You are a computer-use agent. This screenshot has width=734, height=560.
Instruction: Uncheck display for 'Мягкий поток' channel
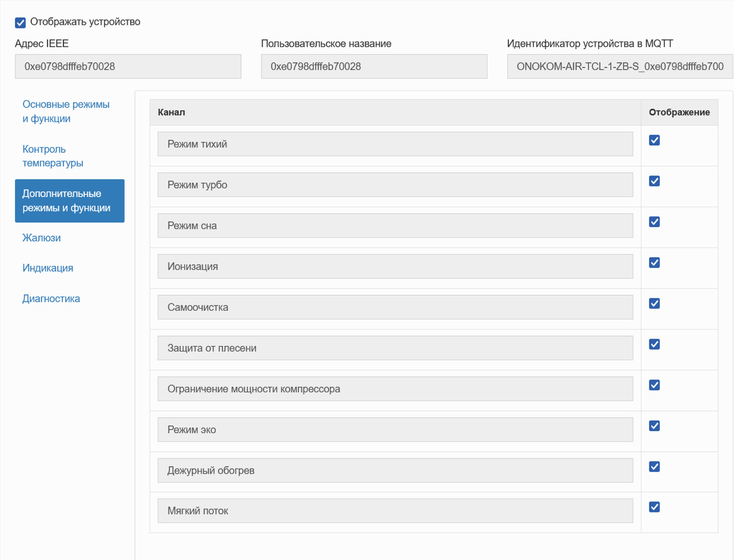click(x=654, y=507)
